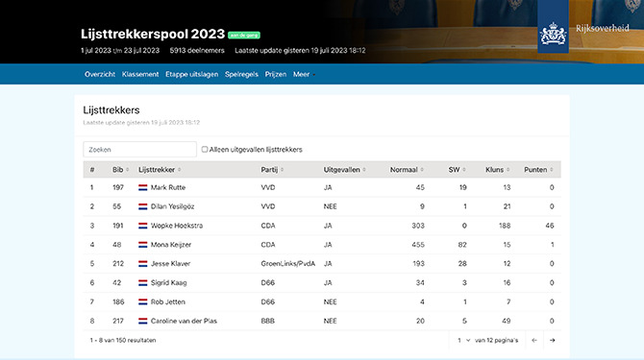Click SW value 82 for Mona Keijzer

462,245
